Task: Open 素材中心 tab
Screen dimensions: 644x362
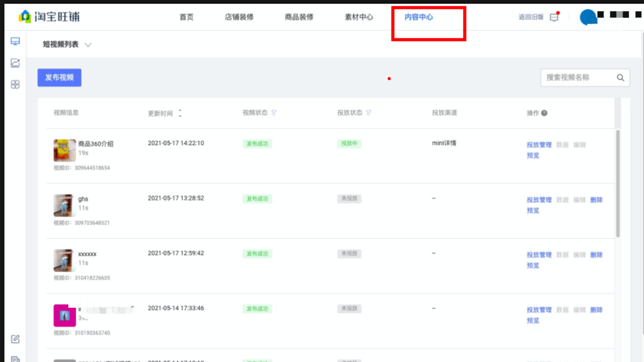Action: [359, 17]
